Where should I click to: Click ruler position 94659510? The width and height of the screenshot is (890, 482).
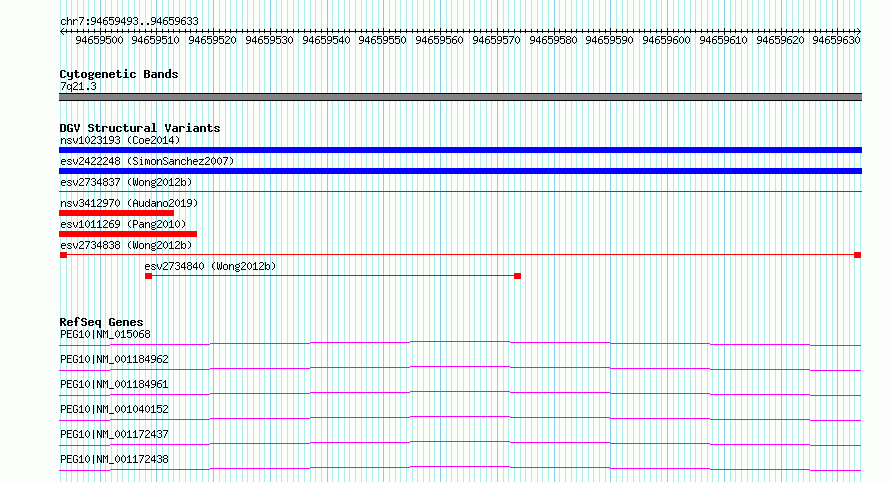click(x=156, y=40)
